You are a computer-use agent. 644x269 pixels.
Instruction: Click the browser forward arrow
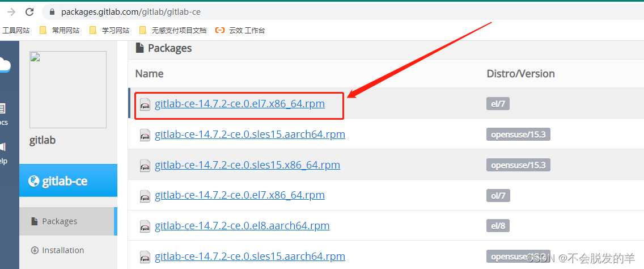point(11,12)
